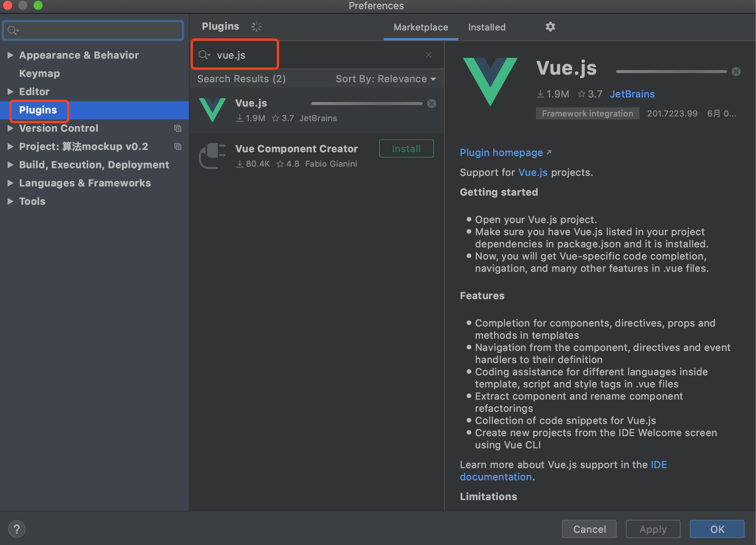Click the help question mark icon

click(17, 529)
